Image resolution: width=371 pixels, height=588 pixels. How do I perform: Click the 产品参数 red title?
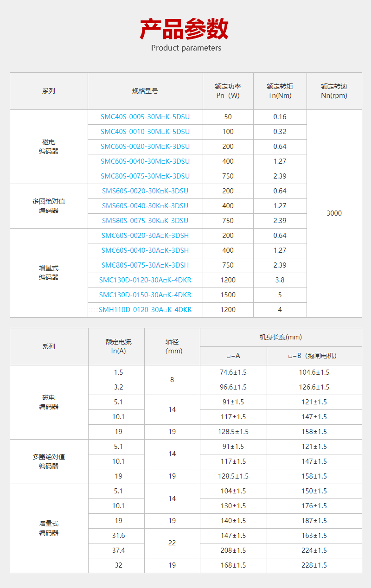pos(185,29)
